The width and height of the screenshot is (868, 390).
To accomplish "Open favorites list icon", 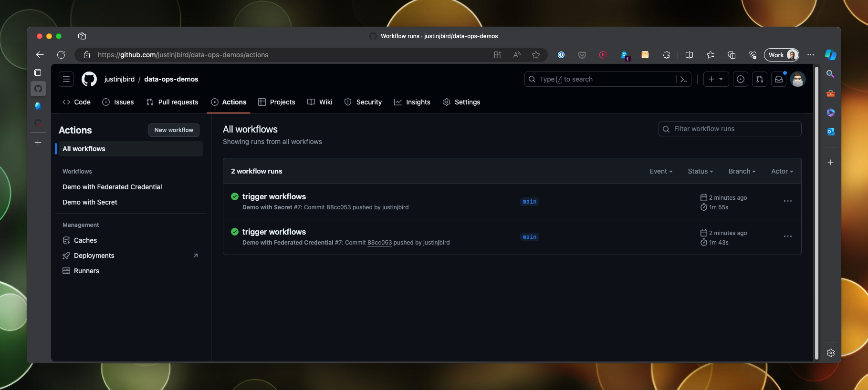I will pos(711,55).
